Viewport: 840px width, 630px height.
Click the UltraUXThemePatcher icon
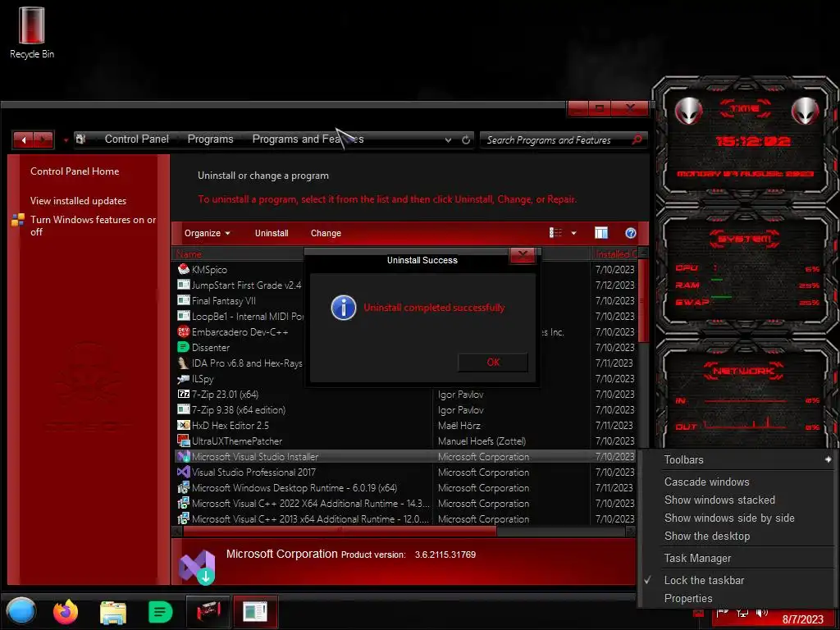click(x=183, y=441)
